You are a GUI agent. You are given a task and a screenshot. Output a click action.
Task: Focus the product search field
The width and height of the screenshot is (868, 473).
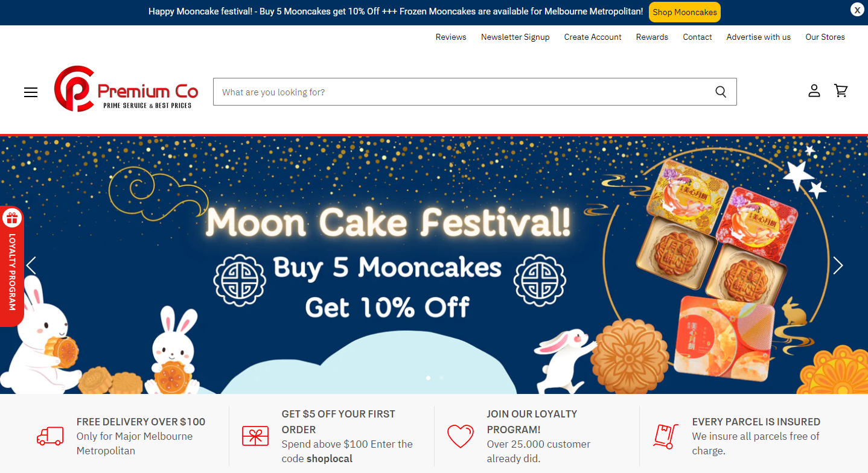tap(459, 92)
